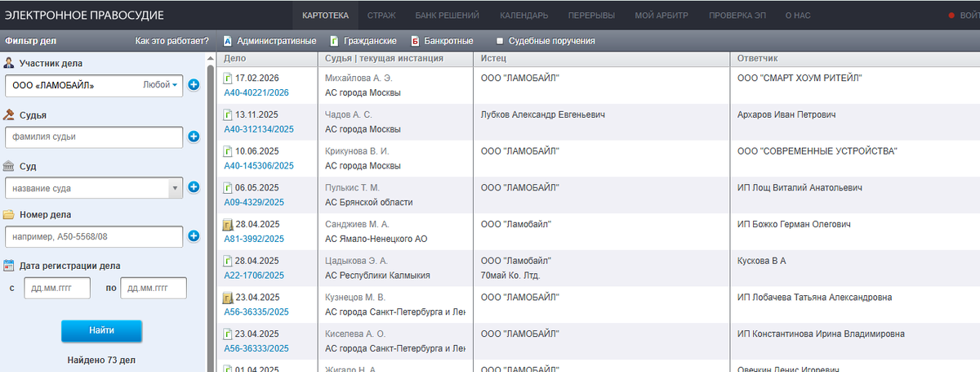Switch to the Страж tab
Image resolution: width=980 pixels, height=372 pixels.
click(382, 16)
